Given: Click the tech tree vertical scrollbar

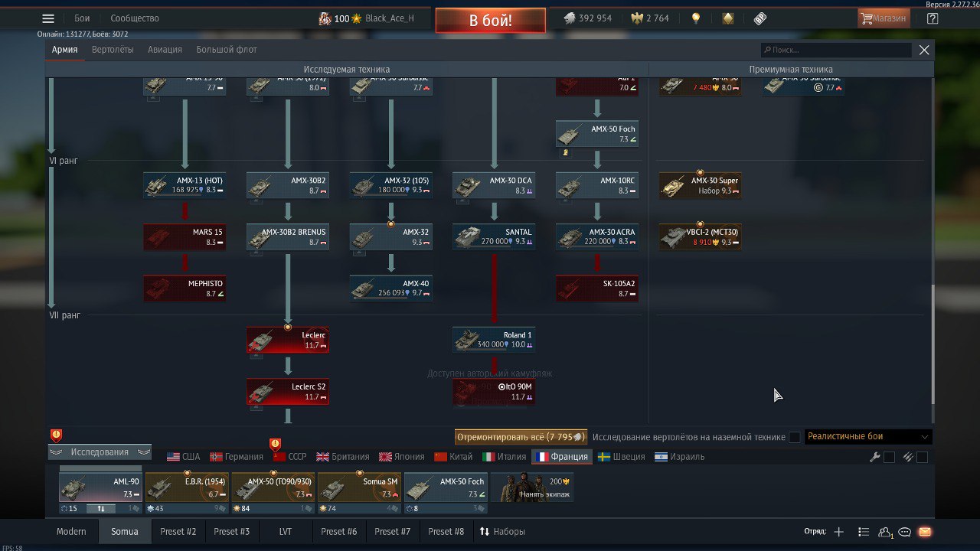Looking at the screenshot, I should pos(933,344).
